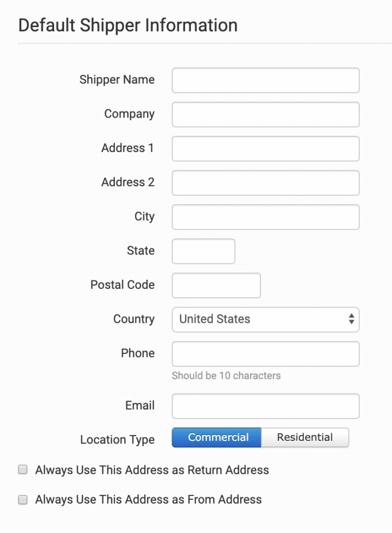Focus the Email input field
This screenshot has width=392, height=533.
pos(265,406)
